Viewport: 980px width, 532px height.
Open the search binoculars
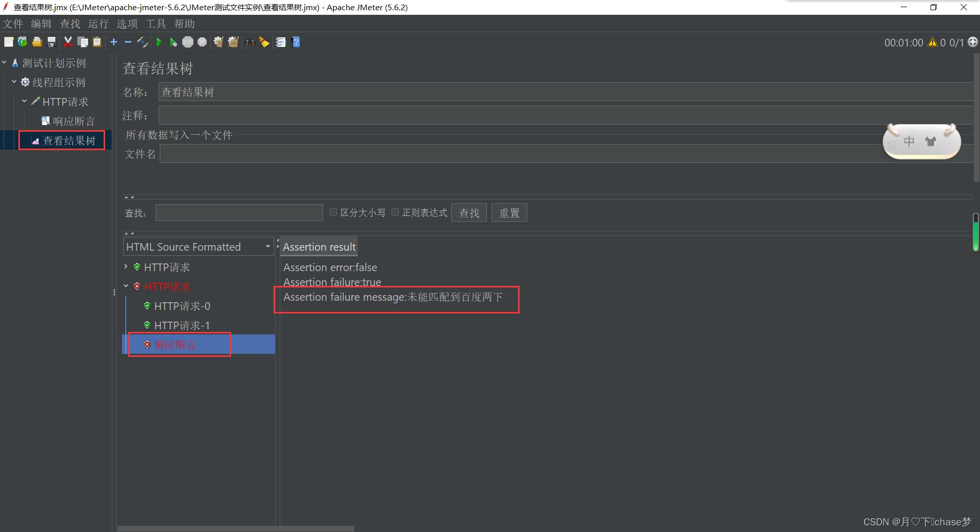[250, 42]
